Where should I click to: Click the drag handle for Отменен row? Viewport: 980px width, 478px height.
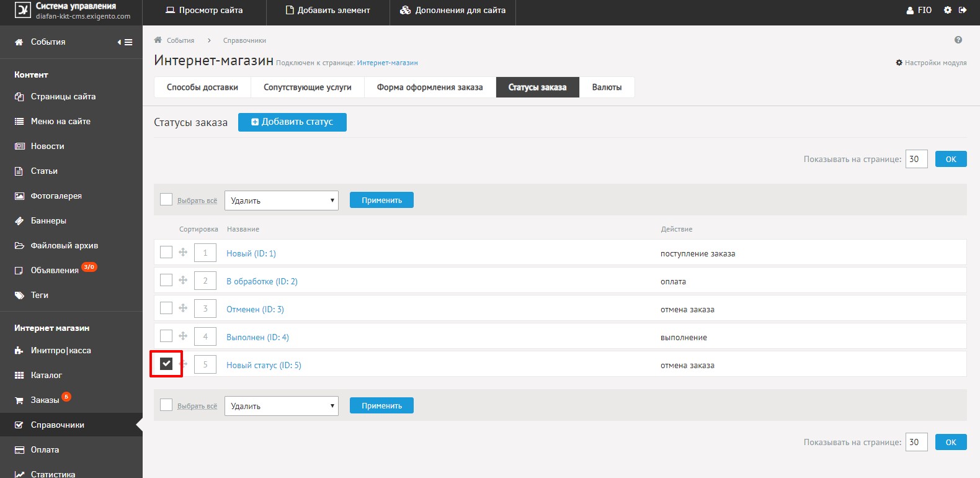coord(183,308)
